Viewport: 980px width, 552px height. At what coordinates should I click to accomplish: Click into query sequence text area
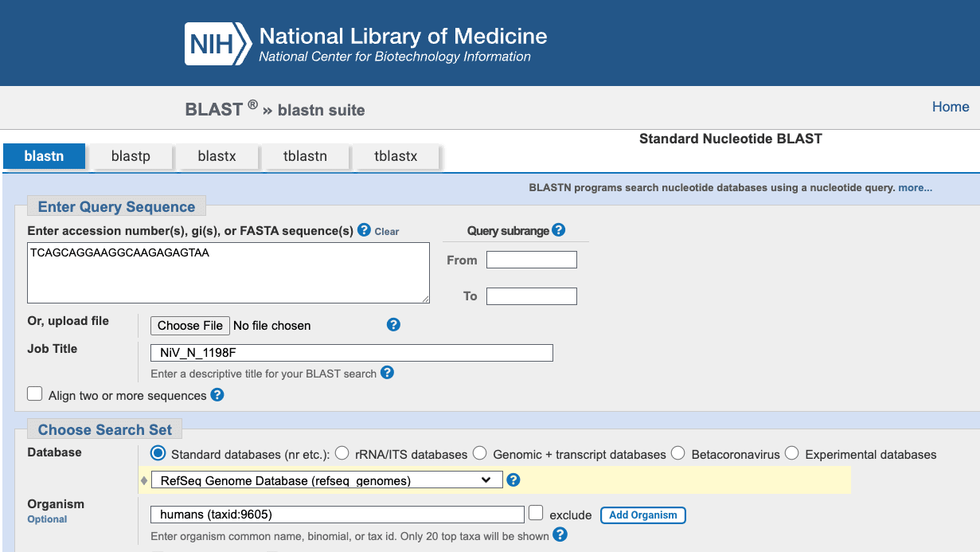228,273
